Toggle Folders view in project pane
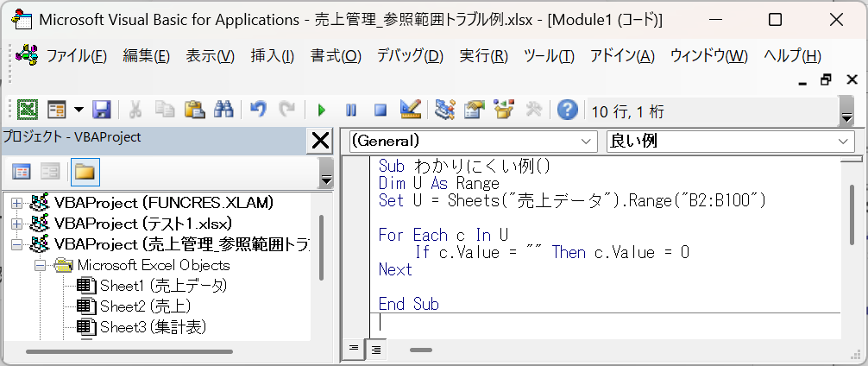 [x=85, y=172]
